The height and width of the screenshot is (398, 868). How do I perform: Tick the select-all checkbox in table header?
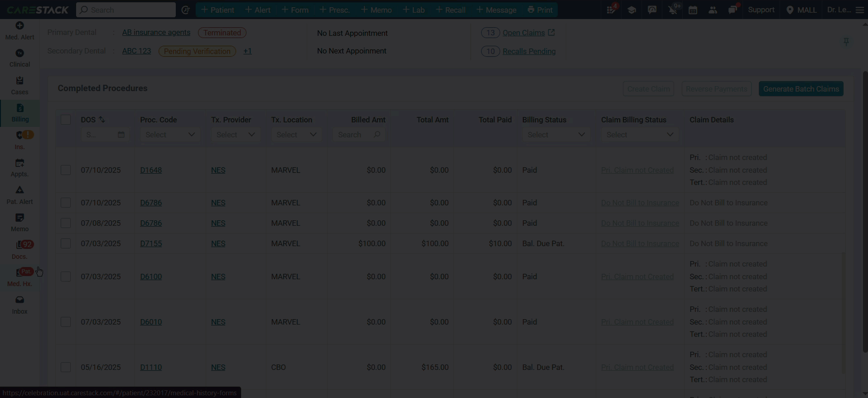click(x=66, y=120)
